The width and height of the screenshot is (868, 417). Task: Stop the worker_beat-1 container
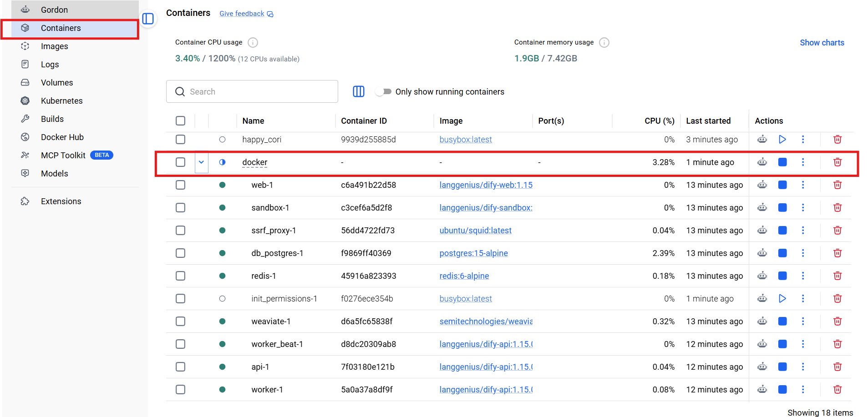[782, 344]
